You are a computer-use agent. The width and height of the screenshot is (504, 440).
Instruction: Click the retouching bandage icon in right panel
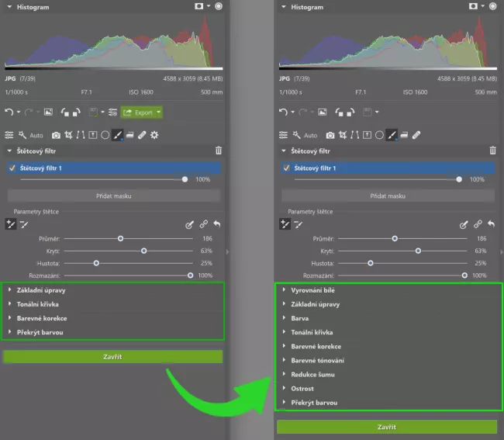[x=416, y=135]
